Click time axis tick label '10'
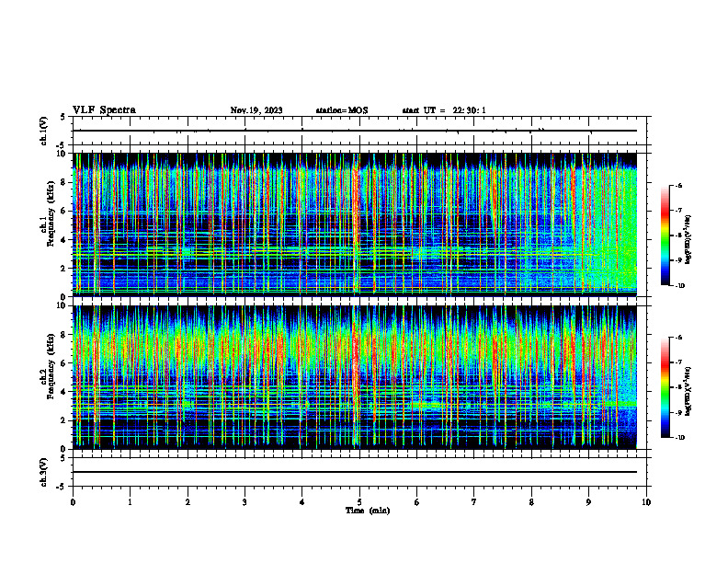 point(646,502)
